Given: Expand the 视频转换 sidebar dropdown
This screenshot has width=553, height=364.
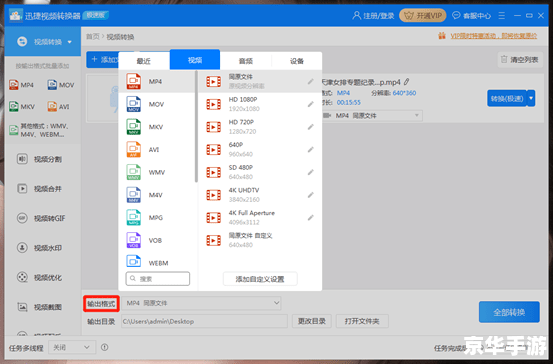Looking at the screenshot, I should (69, 42).
